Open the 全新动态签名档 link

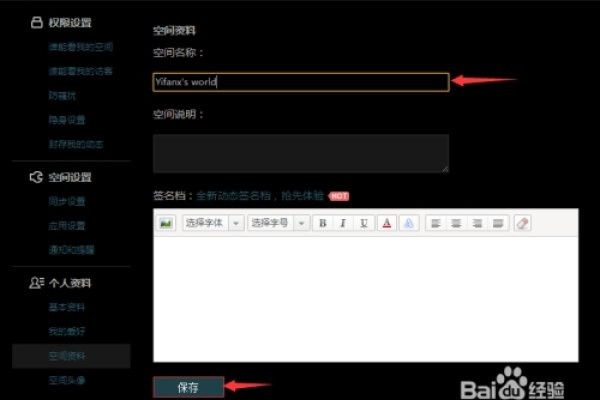point(233,196)
